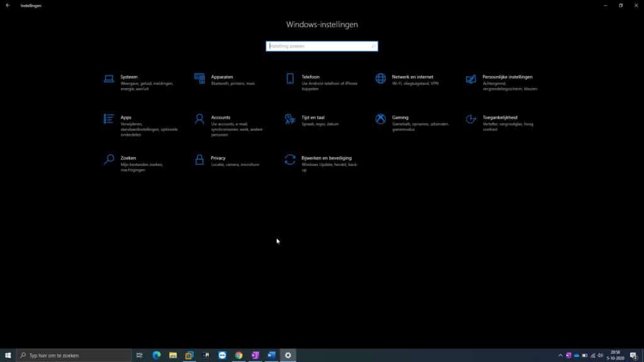Open the Systeem category label
Image resolution: width=644 pixels, height=362 pixels.
(x=129, y=77)
